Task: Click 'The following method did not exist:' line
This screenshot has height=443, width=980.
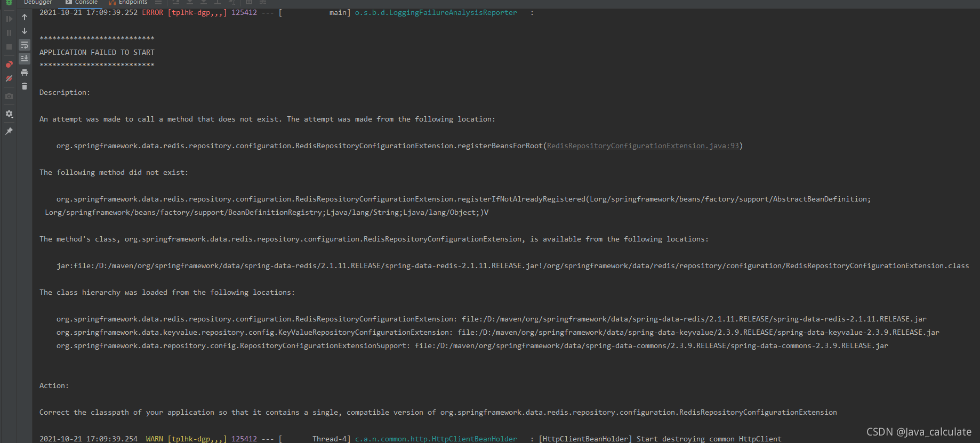Action: coord(114,172)
